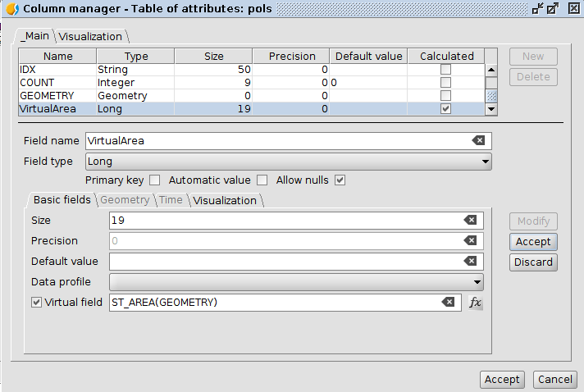Uncheck the Allow nulls checkbox
The width and height of the screenshot is (584, 392).
tap(340, 180)
